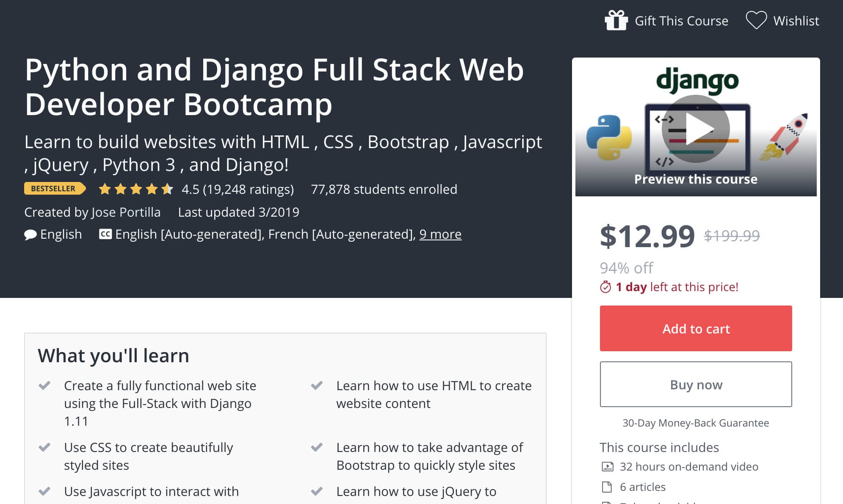The height and width of the screenshot is (504, 843).
Task: Click the gift box icon
Action: 616,20
